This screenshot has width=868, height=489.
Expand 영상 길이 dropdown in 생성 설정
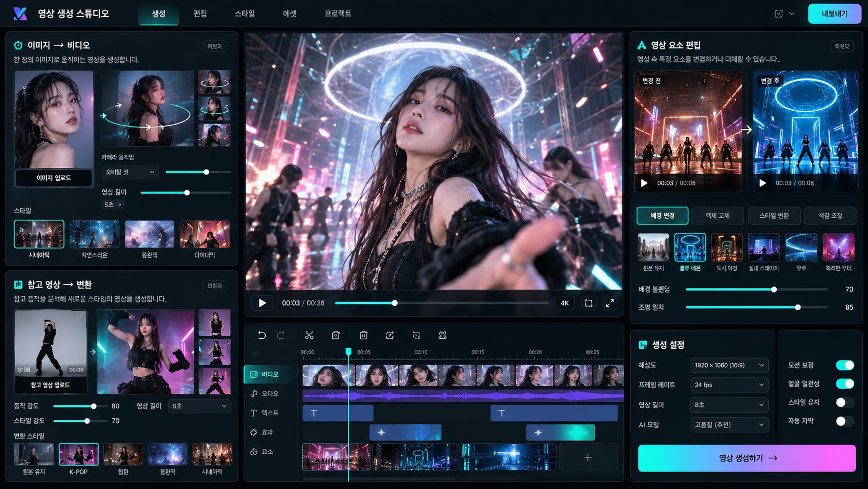729,405
